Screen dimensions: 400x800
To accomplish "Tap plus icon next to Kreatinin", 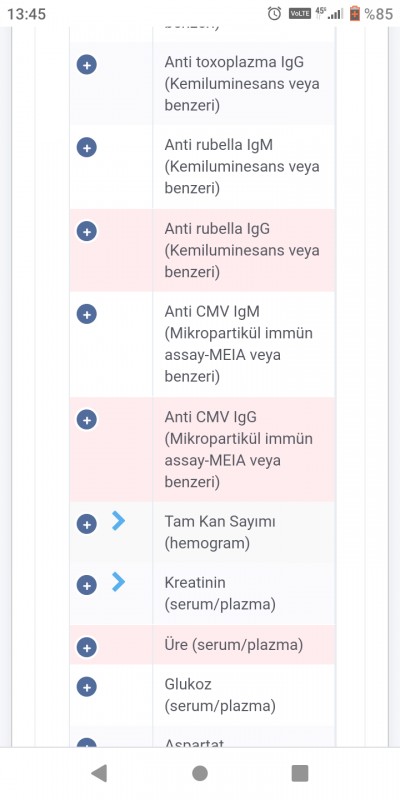I will coord(87,585).
